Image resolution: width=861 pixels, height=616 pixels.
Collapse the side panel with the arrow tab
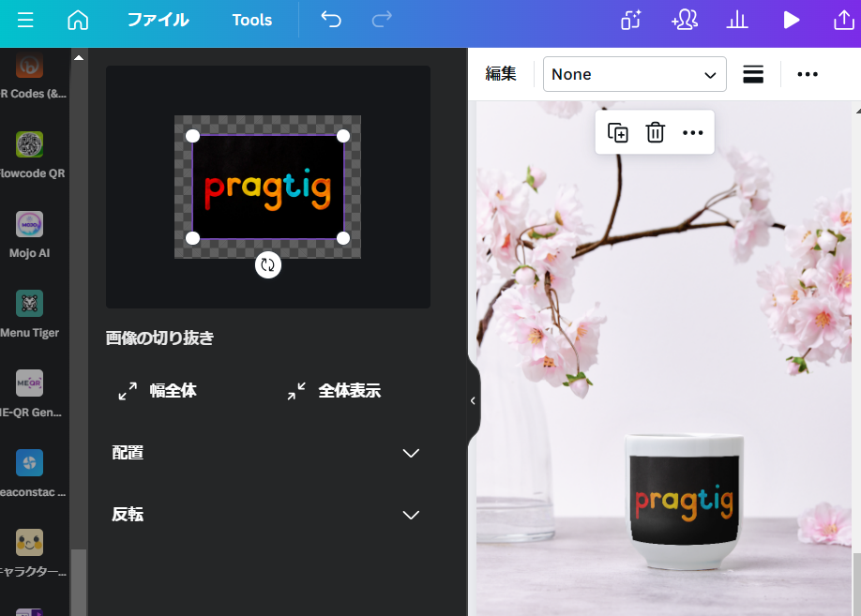pos(473,400)
